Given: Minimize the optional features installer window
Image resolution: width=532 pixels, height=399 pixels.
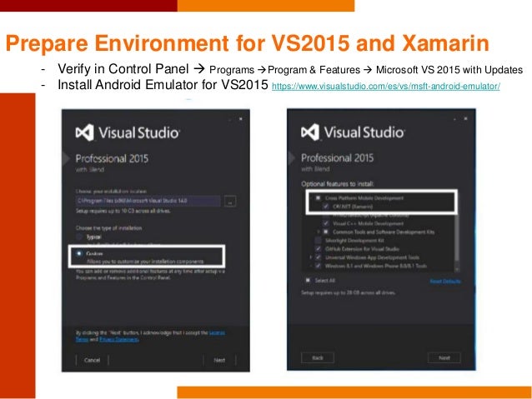Looking at the screenshot, I should tap(454, 119).
